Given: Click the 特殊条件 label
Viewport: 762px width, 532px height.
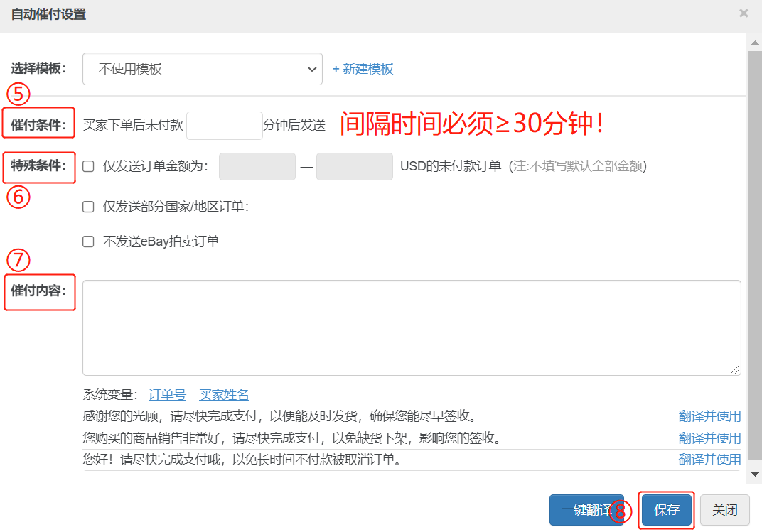Looking at the screenshot, I should [38, 165].
